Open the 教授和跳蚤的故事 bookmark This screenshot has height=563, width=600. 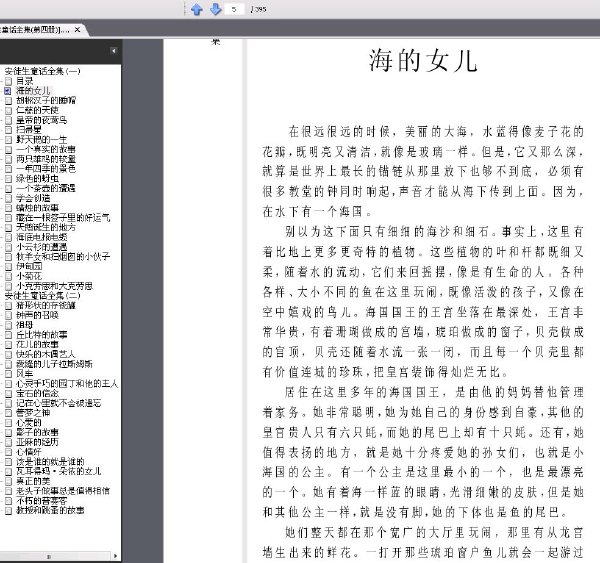click(50, 510)
